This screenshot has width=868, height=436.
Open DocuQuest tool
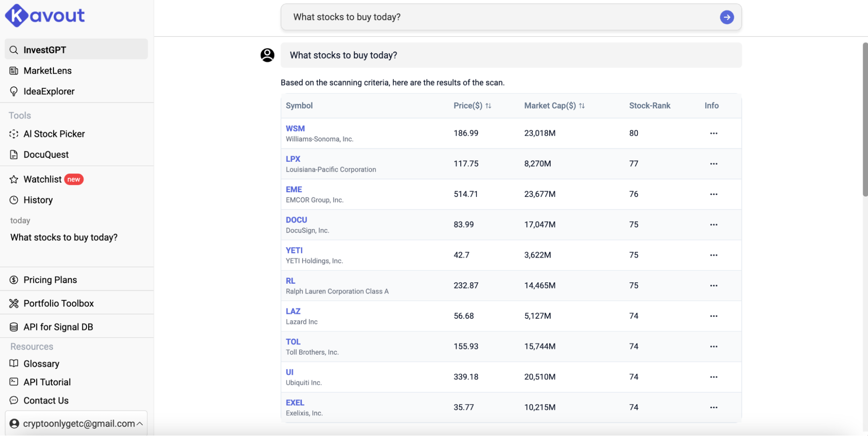click(46, 155)
